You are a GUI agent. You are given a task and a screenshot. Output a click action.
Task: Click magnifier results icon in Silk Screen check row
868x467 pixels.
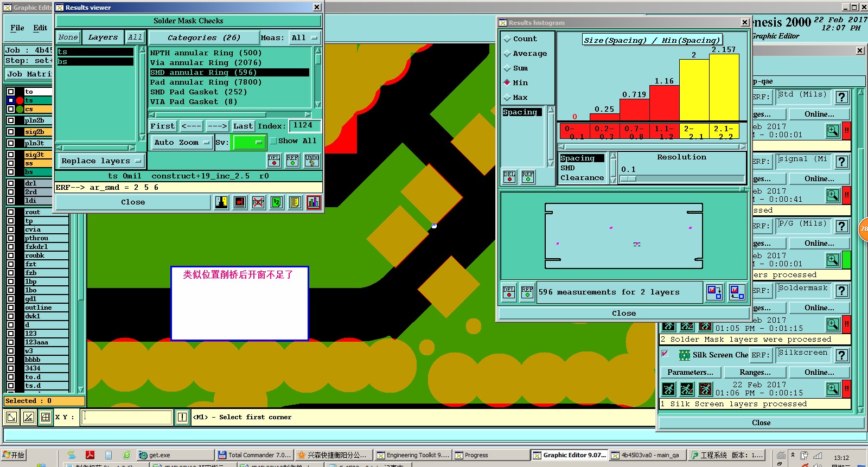(833, 389)
